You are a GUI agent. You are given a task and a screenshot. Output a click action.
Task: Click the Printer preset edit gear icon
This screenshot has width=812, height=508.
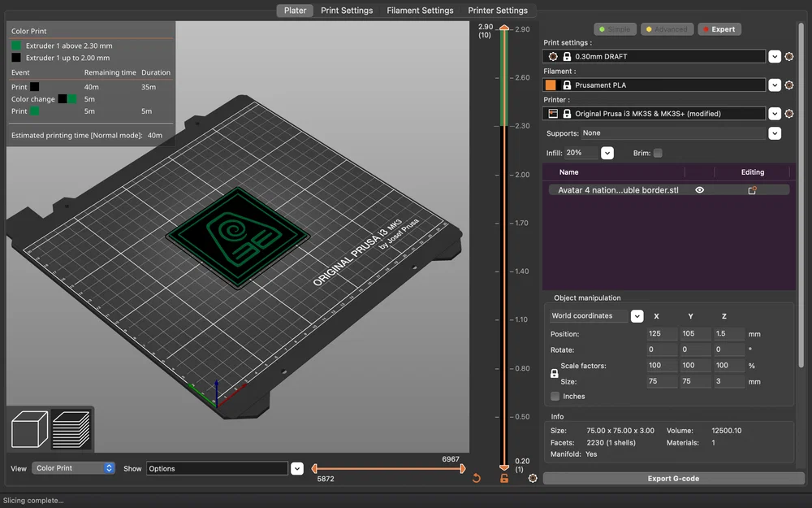pos(788,114)
